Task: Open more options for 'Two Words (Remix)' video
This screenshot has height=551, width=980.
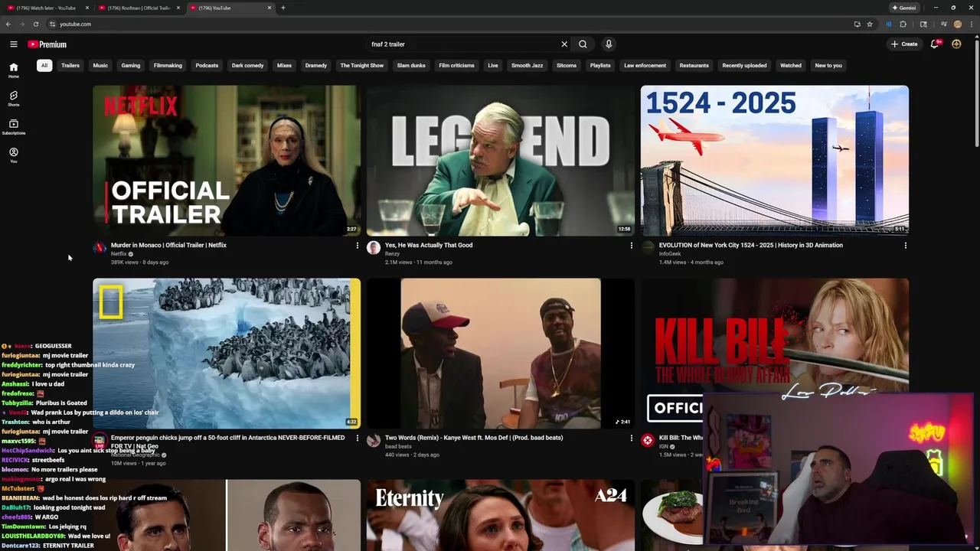Action: coord(631,438)
